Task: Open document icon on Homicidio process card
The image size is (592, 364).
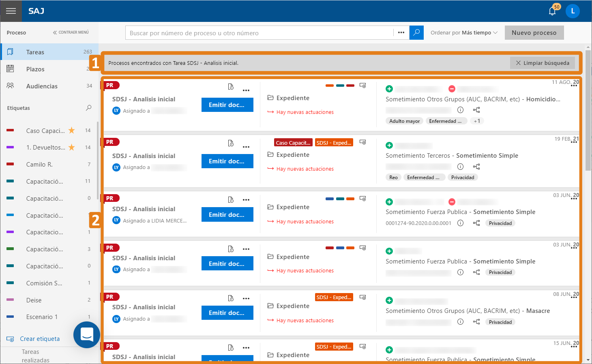Action: [x=231, y=87]
